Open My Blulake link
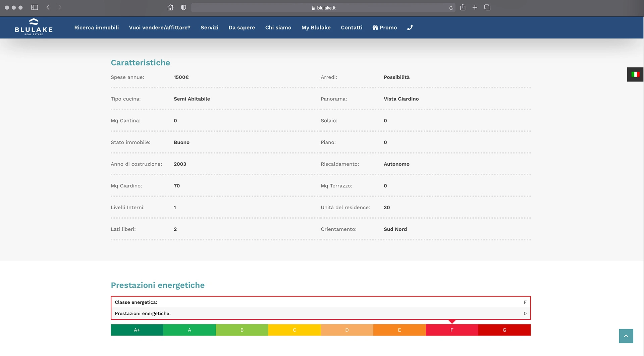 [316, 28]
